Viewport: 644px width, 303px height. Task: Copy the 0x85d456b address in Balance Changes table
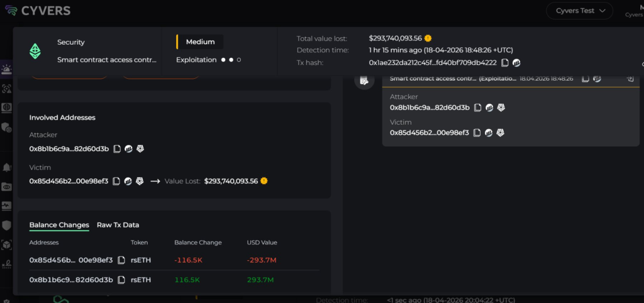pyautogui.click(x=121, y=260)
